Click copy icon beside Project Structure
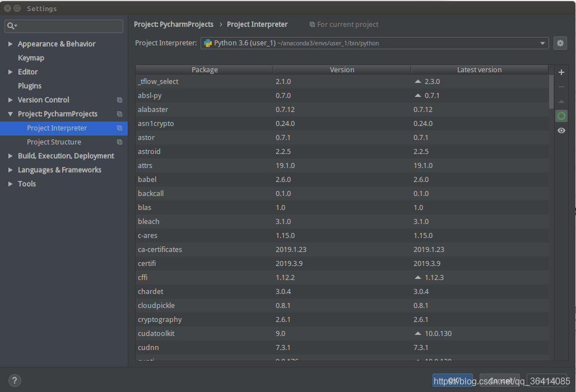Viewport: 576px width, 392px height. (x=119, y=142)
